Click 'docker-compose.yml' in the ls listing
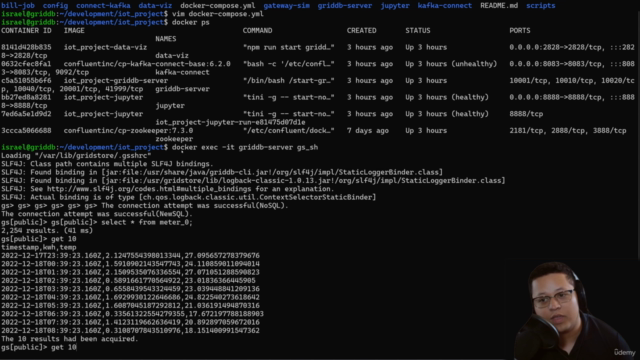This screenshot has width=640, height=360. point(218,6)
